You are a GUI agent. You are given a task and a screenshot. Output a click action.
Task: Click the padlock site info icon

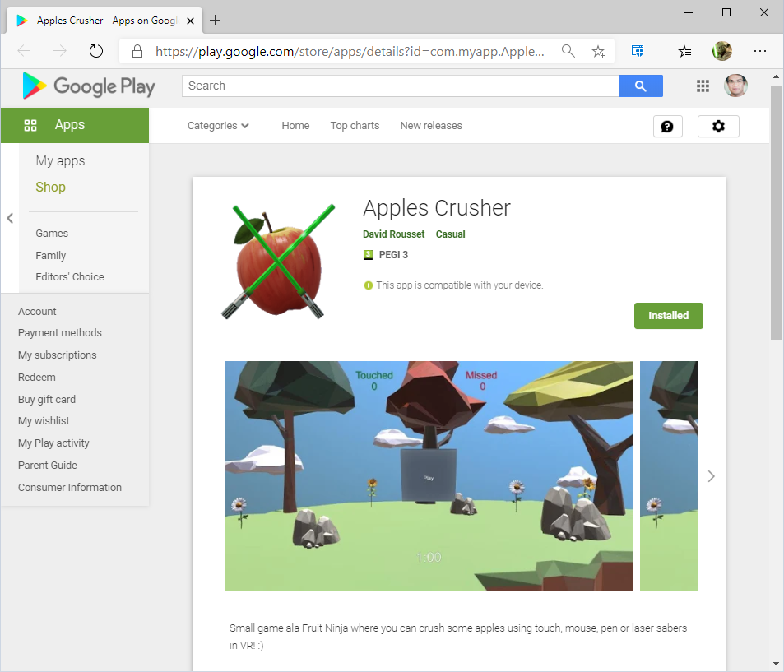click(x=137, y=51)
